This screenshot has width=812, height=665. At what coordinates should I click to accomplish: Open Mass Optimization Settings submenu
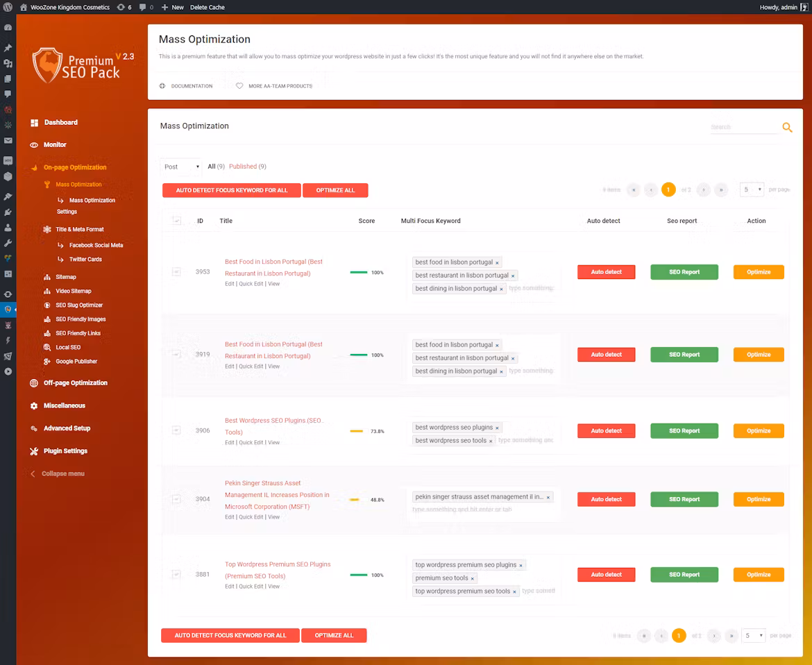point(86,206)
